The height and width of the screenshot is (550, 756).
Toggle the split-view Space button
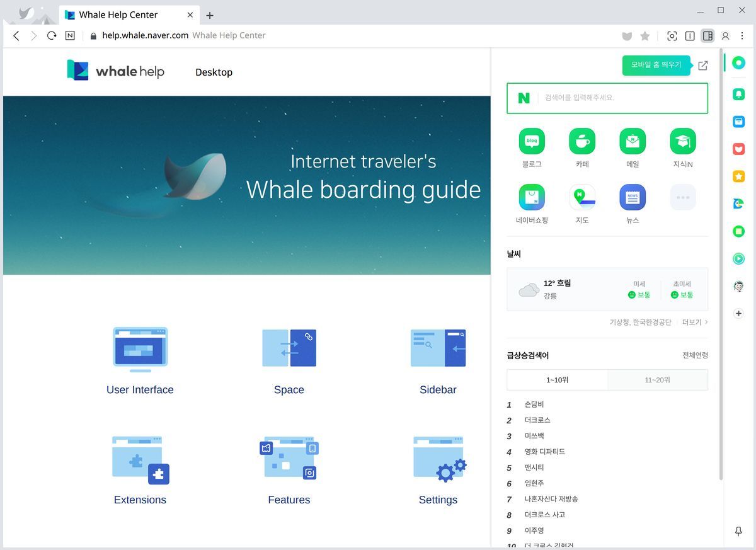coord(690,37)
